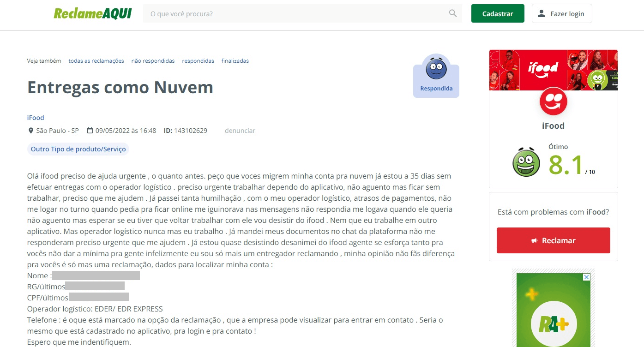The width and height of the screenshot is (644, 347).
Task: Click 'Operador logístico: EDER/ EDR EXPRESS' line
Action: (x=95, y=309)
